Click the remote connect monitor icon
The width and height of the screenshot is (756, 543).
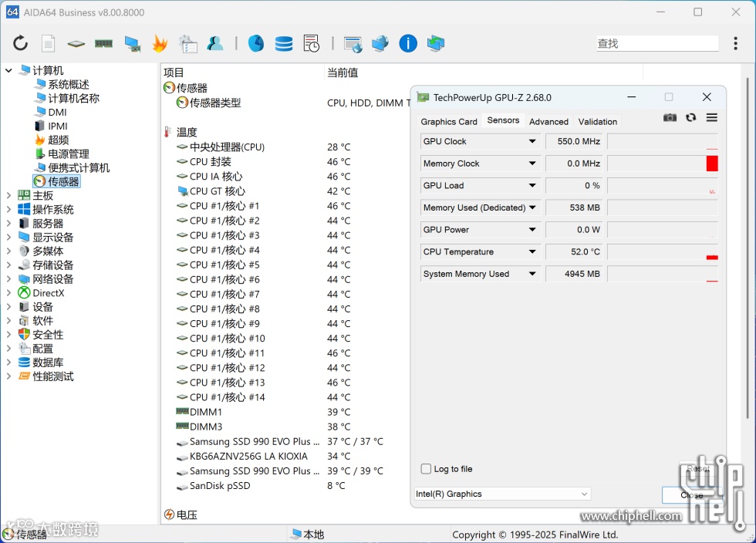(x=436, y=43)
